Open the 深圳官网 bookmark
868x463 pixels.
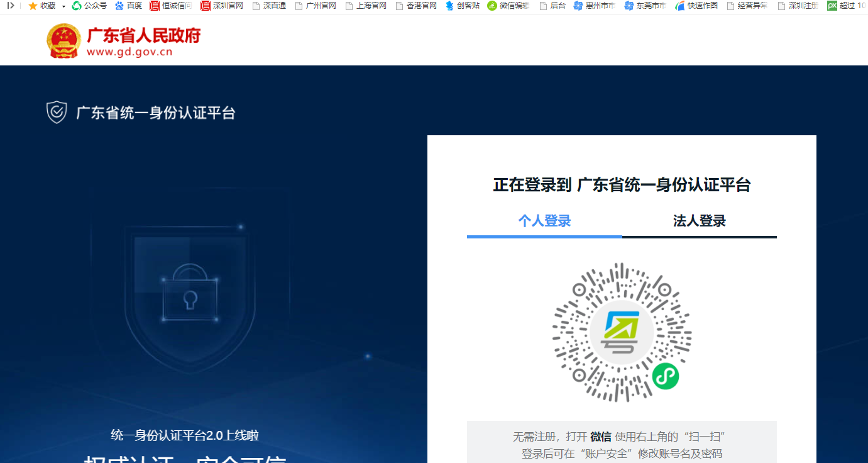(x=222, y=6)
